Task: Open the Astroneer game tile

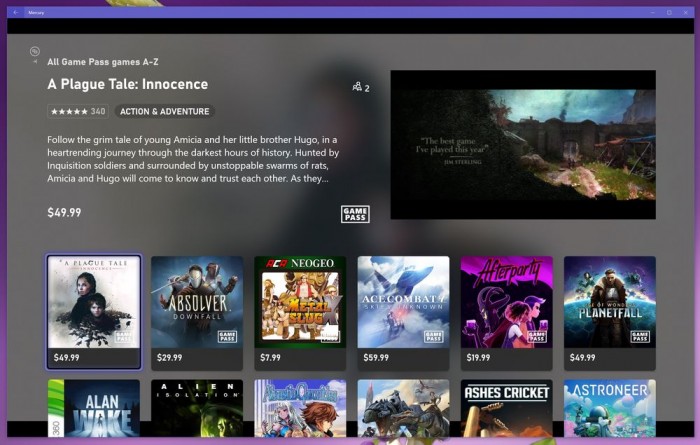Action: tap(610, 408)
